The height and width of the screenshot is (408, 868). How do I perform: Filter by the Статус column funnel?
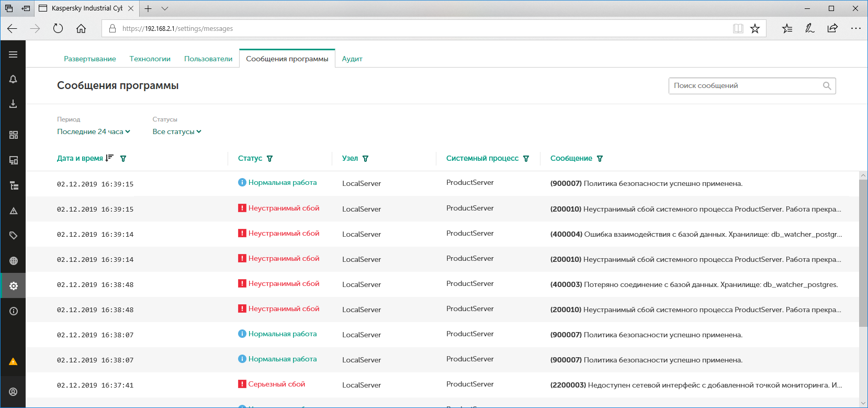click(x=270, y=159)
